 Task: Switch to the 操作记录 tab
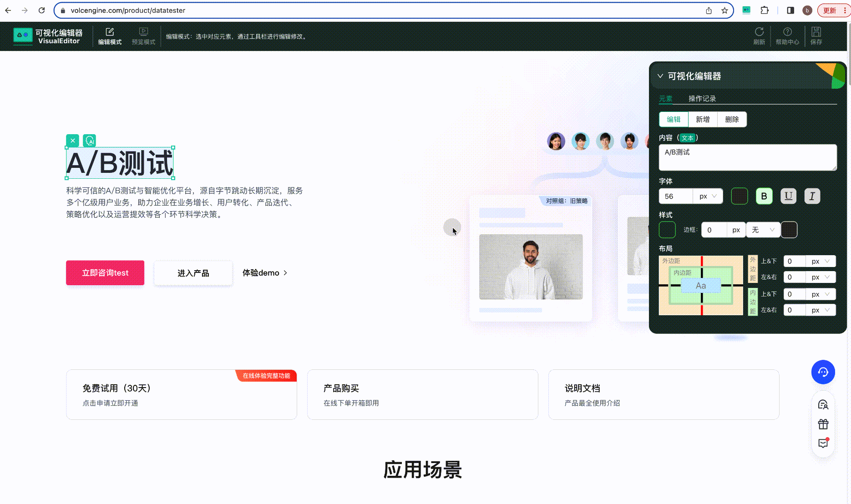coord(701,98)
